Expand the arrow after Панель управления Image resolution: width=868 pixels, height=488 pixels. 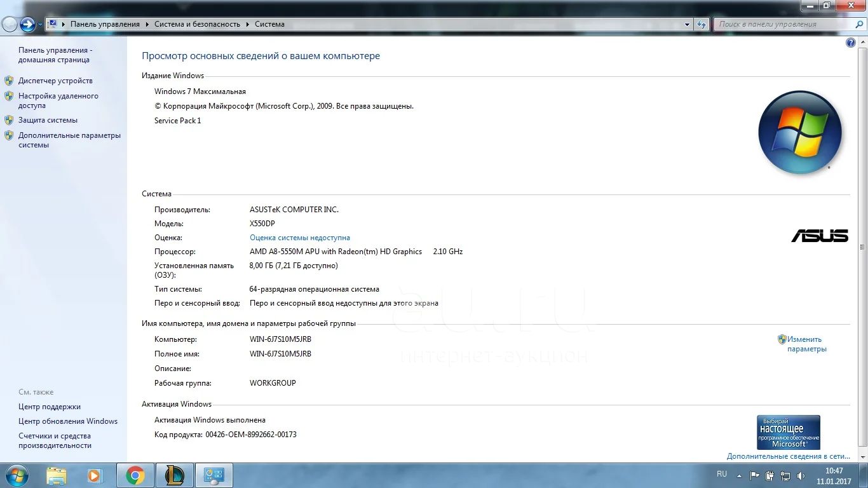(x=147, y=24)
